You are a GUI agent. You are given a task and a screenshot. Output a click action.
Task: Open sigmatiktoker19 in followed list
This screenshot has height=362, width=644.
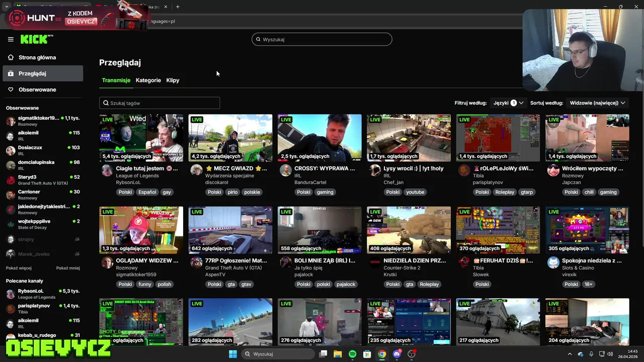pyautogui.click(x=43, y=121)
